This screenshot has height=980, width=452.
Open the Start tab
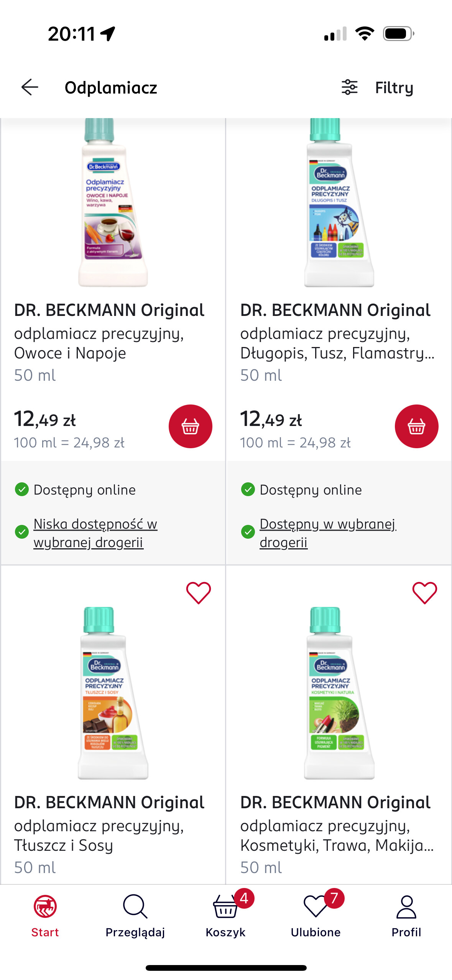(x=45, y=916)
